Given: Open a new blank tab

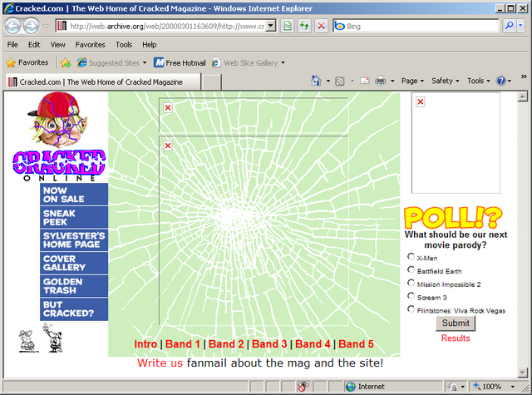Looking at the screenshot, I should click(211, 82).
